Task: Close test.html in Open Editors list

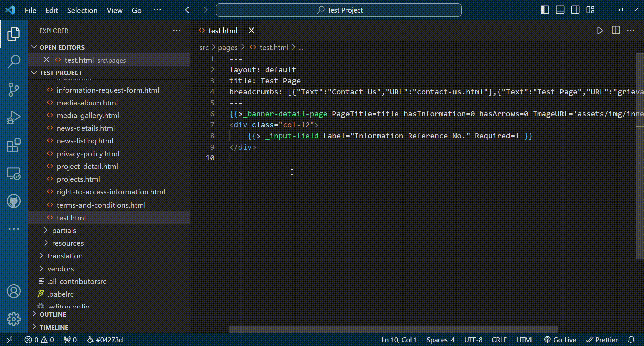Action: click(47, 60)
